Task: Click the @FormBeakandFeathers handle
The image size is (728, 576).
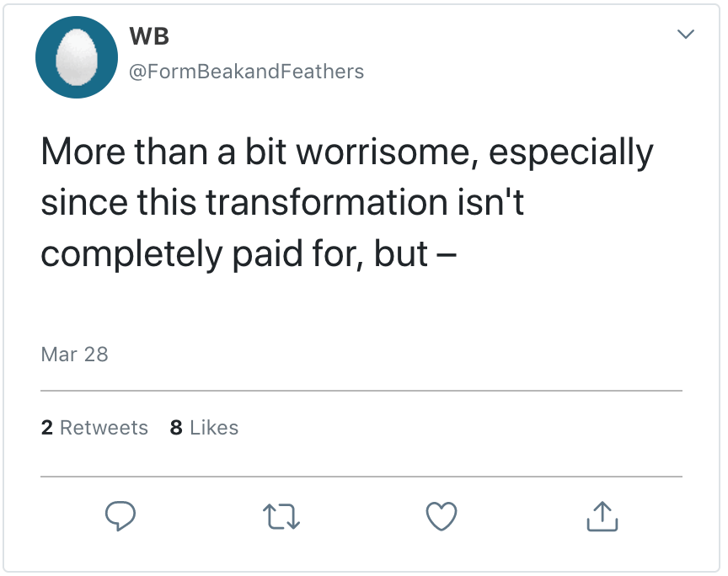Action: pos(246,72)
